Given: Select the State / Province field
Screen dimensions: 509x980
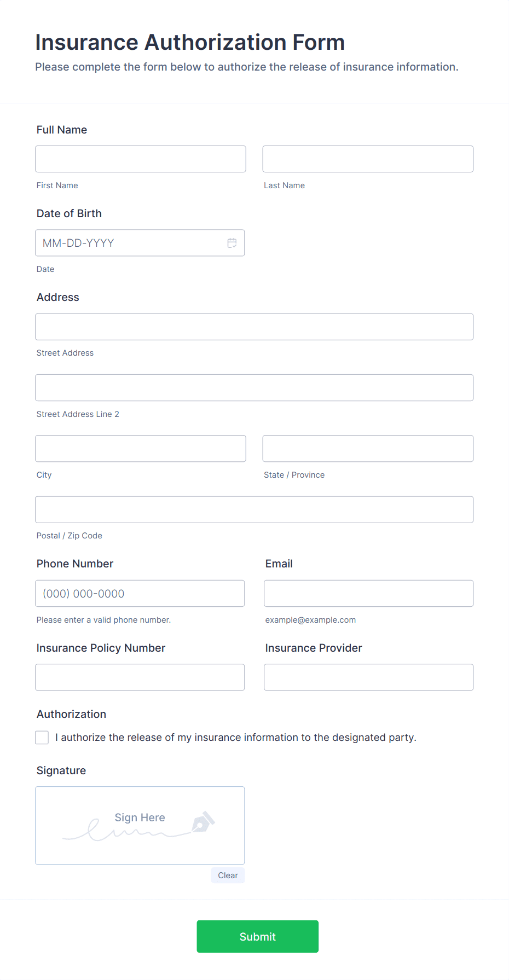Looking at the screenshot, I should (367, 448).
